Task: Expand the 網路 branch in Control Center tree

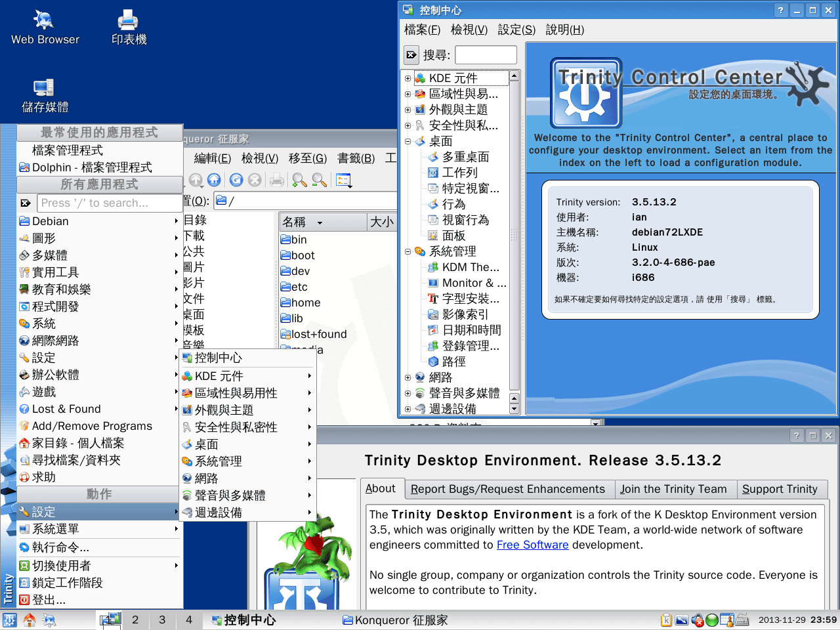Action: (x=408, y=377)
